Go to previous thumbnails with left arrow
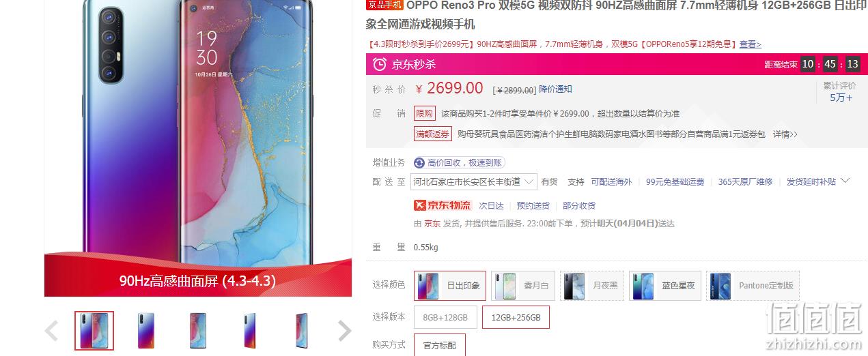The image size is (868, 356). click(51, 331)
